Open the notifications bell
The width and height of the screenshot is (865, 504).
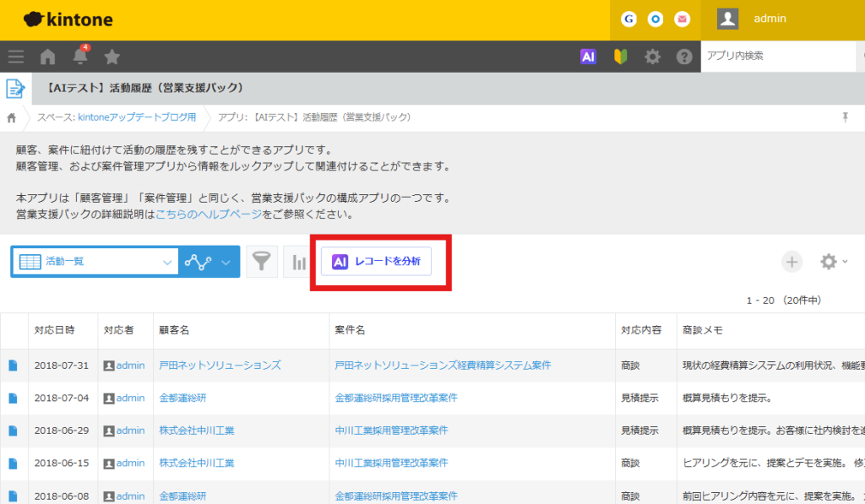tap(80, 57)
